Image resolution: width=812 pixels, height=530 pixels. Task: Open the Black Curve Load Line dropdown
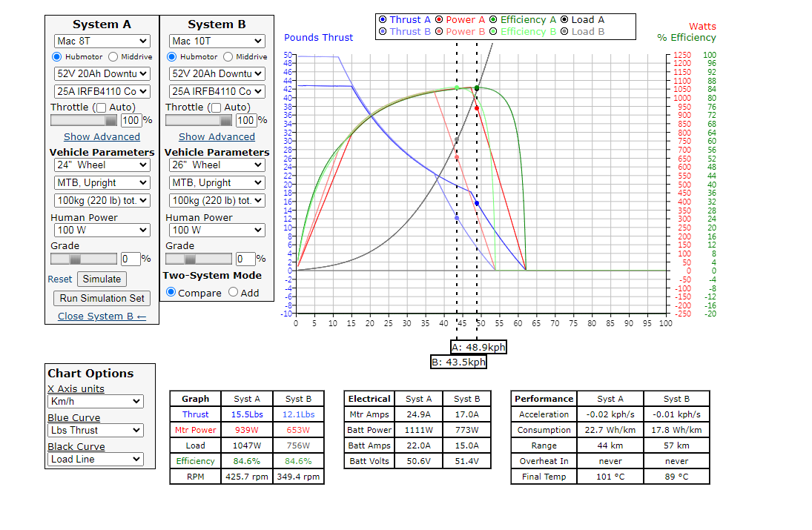click(x=94, y=460)
